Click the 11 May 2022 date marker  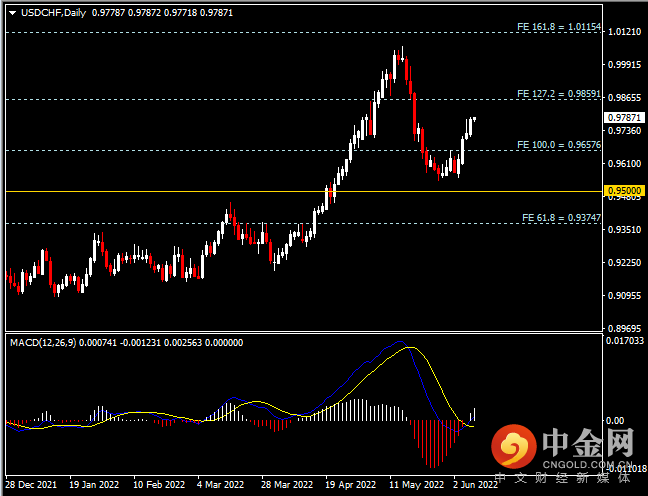[x=417, y=484]
